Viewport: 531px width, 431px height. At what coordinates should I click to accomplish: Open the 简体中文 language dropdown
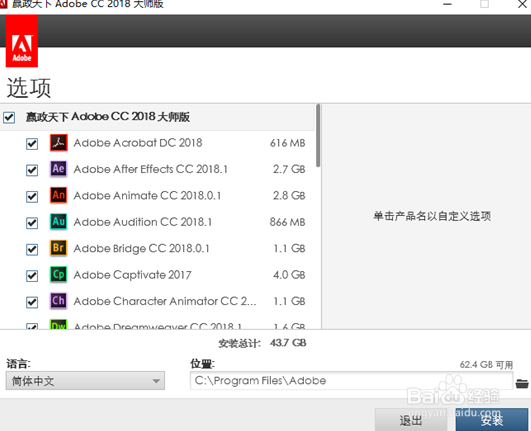pyautogui.click(x=85, y=381)
